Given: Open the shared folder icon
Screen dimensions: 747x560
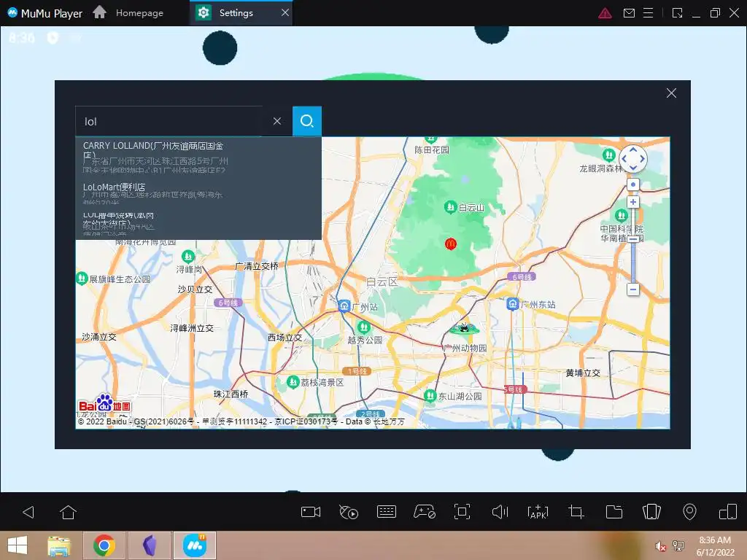Looking at the screenshot, I should point(614,512).
